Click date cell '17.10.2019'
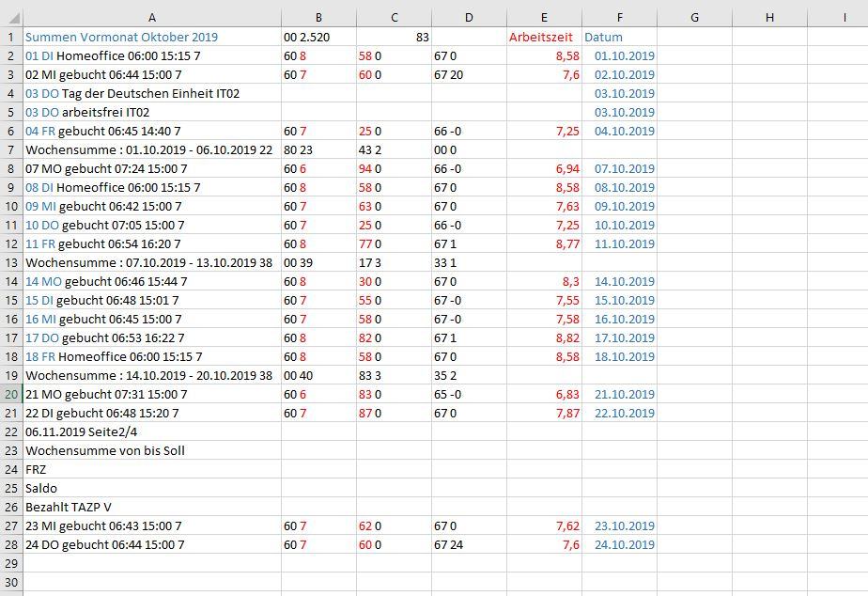The height and width of the screenshot is (596, 868). pyautogui.click(x=619, y=337)
